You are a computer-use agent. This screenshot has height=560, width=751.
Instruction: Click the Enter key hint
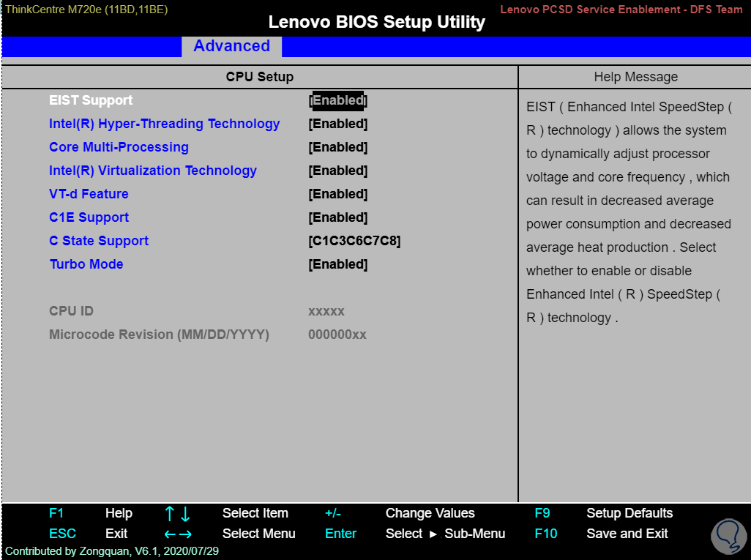340,534
